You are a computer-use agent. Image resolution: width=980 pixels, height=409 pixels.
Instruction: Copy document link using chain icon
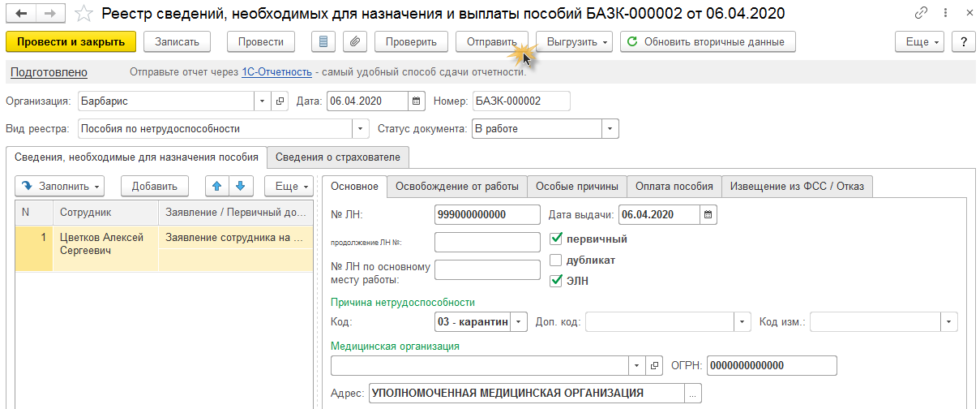pos(922,13)
